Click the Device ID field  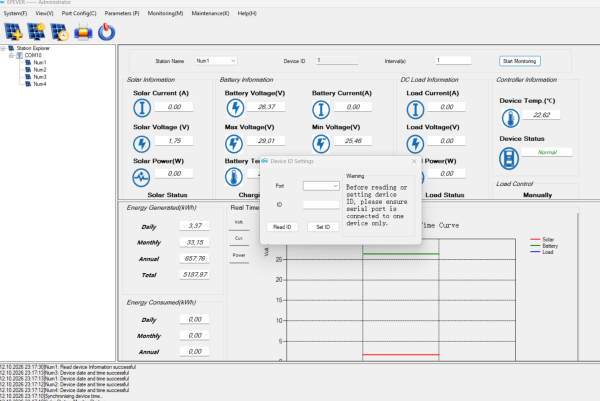click(337, 60)
